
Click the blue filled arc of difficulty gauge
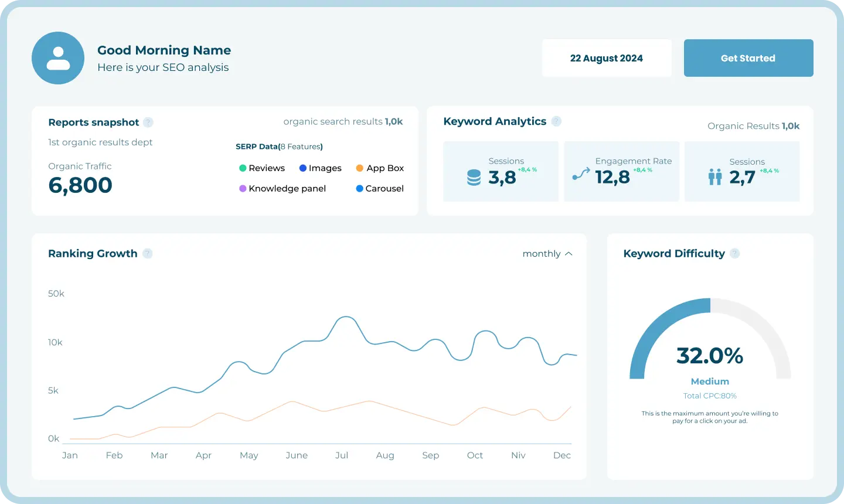[656, 325]
